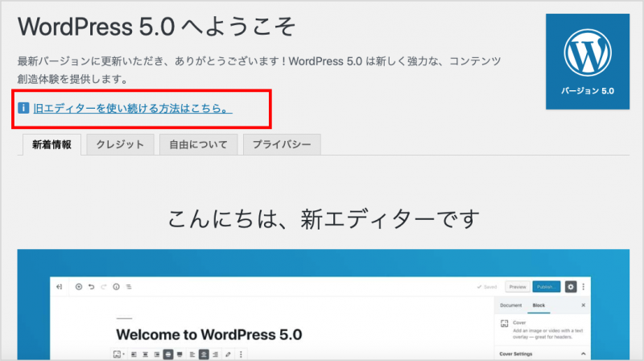644x361 pixels.
Task: Open the link about continuing with the old editor
Action: [x=133, y=109]
